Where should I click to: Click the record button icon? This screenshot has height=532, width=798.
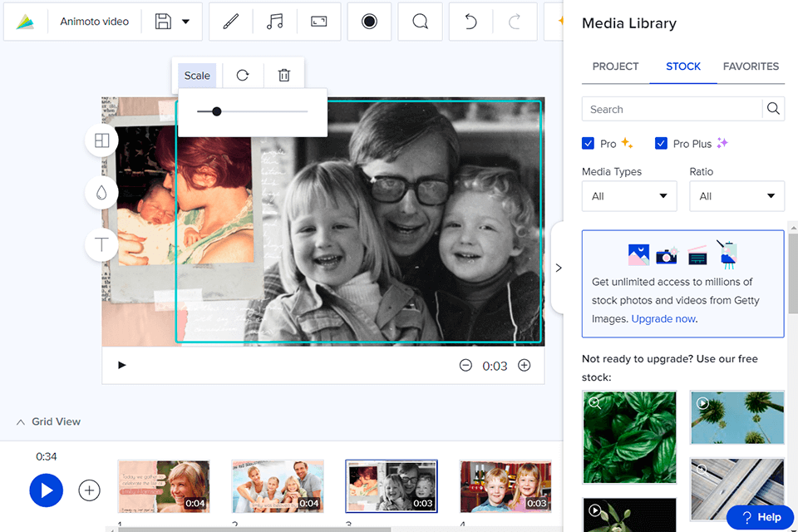tap(369, 22)
